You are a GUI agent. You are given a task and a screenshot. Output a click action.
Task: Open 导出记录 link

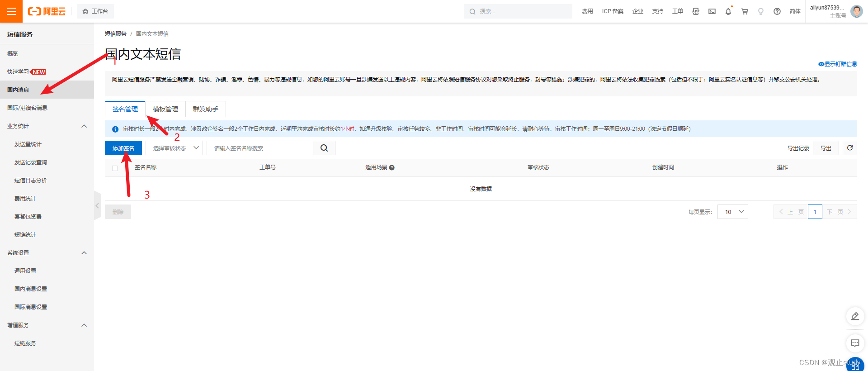pos(798,148)
